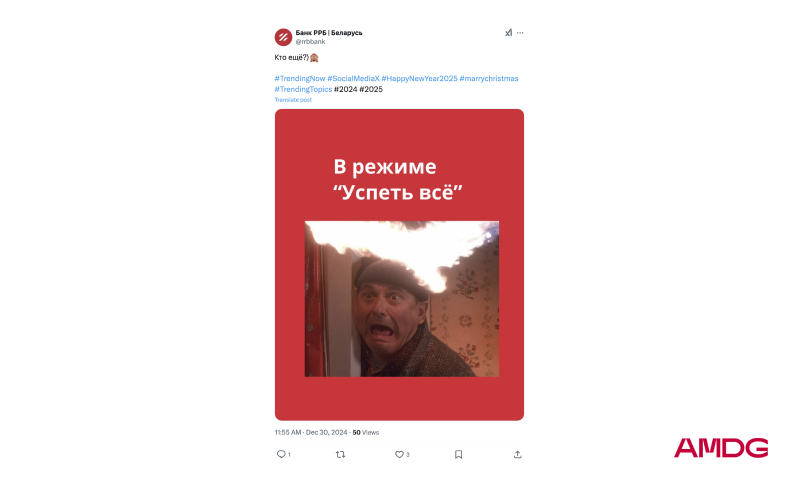Open the #HappyNewYear2025 hashtag
The image size is (800, 490).
419,79
